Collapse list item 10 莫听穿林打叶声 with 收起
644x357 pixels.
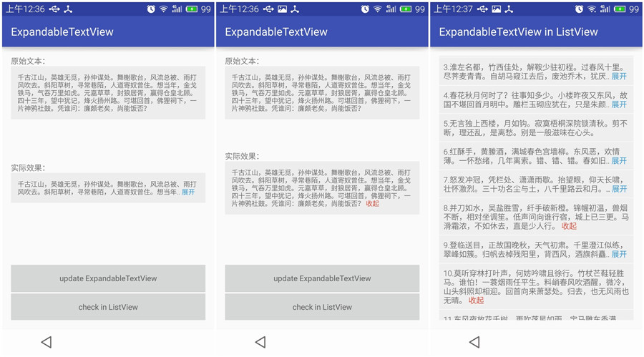477,300
